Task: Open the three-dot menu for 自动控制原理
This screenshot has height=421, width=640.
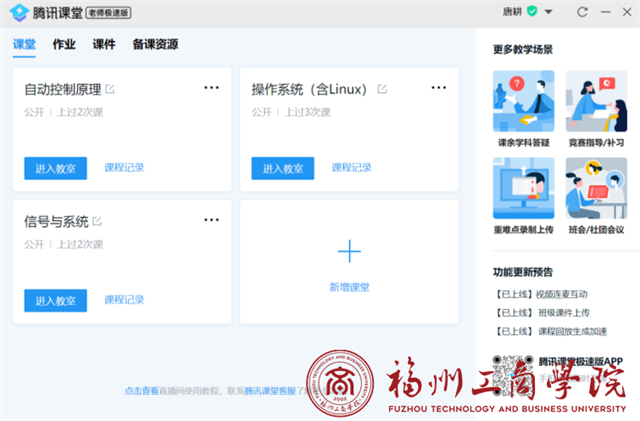Action: tap(211, 88)
